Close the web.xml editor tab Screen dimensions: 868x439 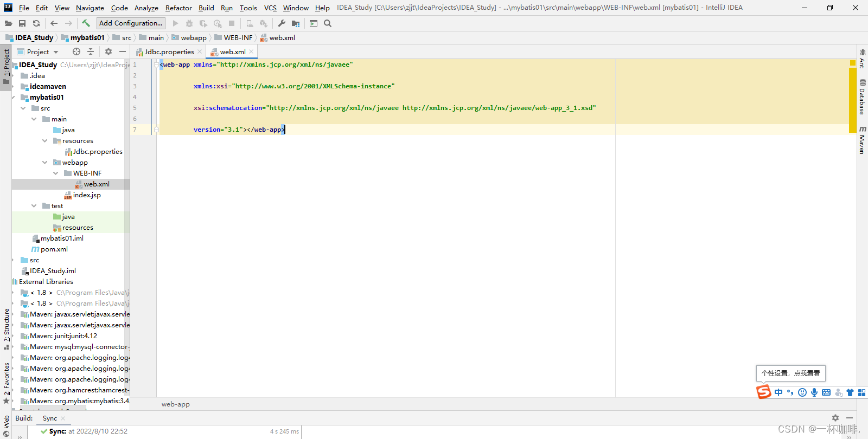tap(251, 51)
